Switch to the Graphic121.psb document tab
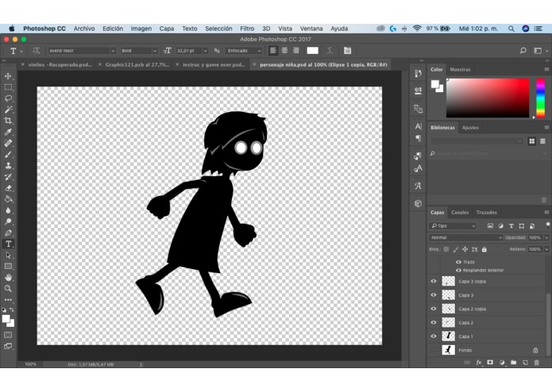 [137, 65]
